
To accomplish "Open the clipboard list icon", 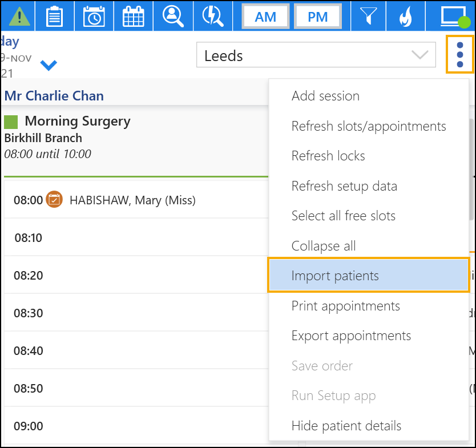I will (x=54, y=17).
